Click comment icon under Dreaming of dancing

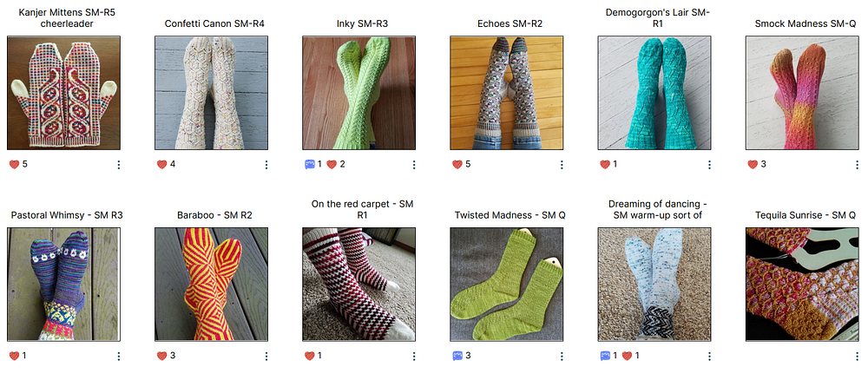coord(605,356)
